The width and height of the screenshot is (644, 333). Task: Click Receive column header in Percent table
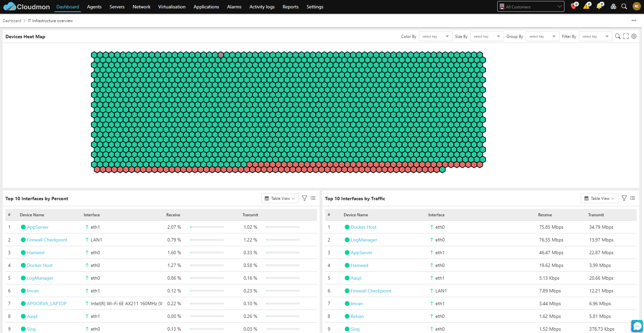(x=173, y=215)
